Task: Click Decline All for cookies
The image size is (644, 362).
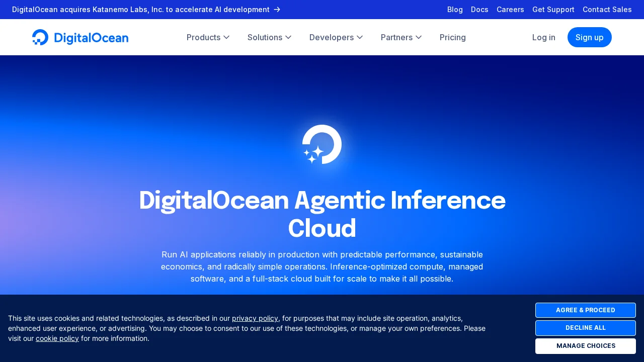Action: point(586,328)
